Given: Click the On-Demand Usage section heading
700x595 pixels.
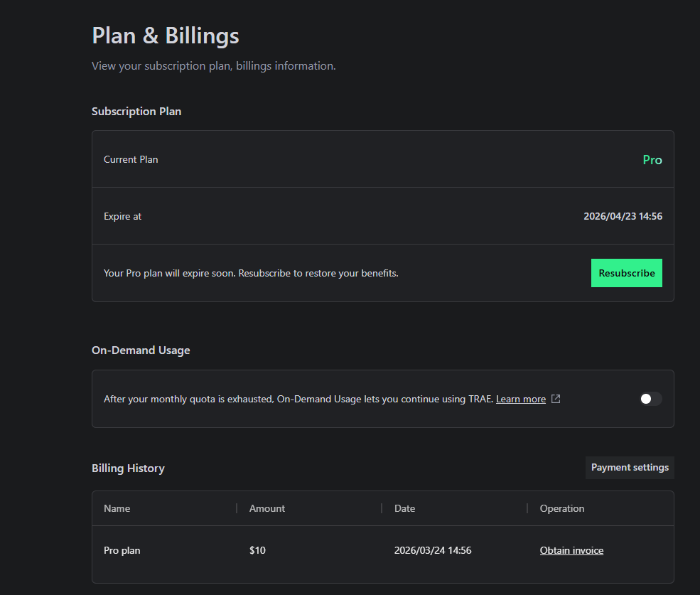Looking at the screenshot, I should pyautogui.click(x=141, y=350).
